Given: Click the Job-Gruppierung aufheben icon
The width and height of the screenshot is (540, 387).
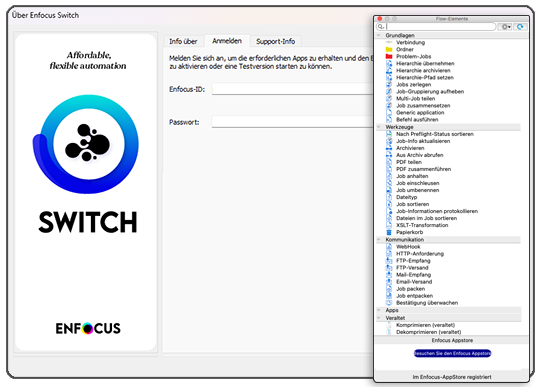Looking at the screenshot, I should [x=389, y=91].
